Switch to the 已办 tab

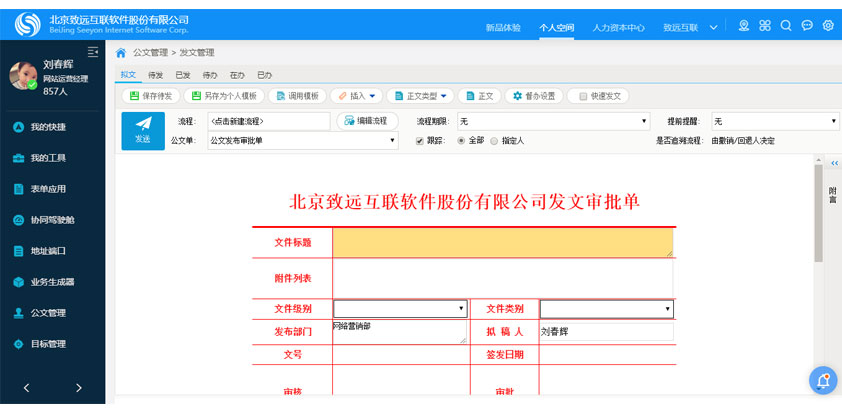pos(264,76)
